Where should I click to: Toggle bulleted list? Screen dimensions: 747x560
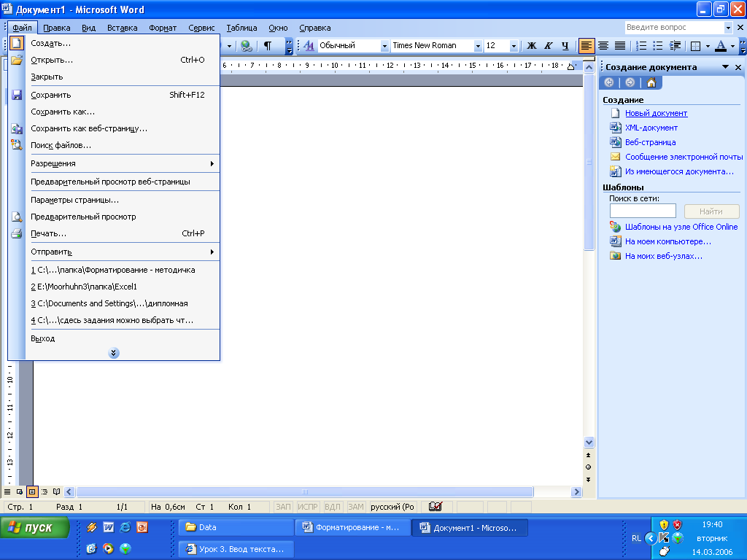pyautogui.click(x=658, y=46)
